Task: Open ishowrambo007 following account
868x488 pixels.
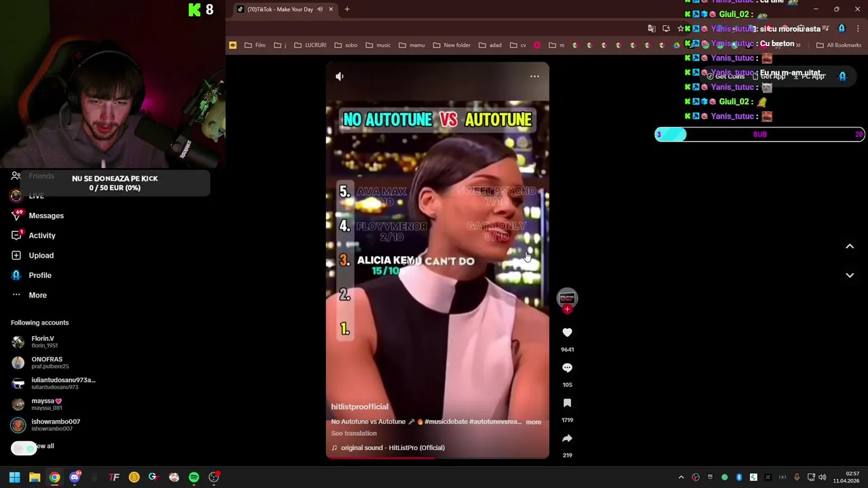Action: [x=46, y=425]
